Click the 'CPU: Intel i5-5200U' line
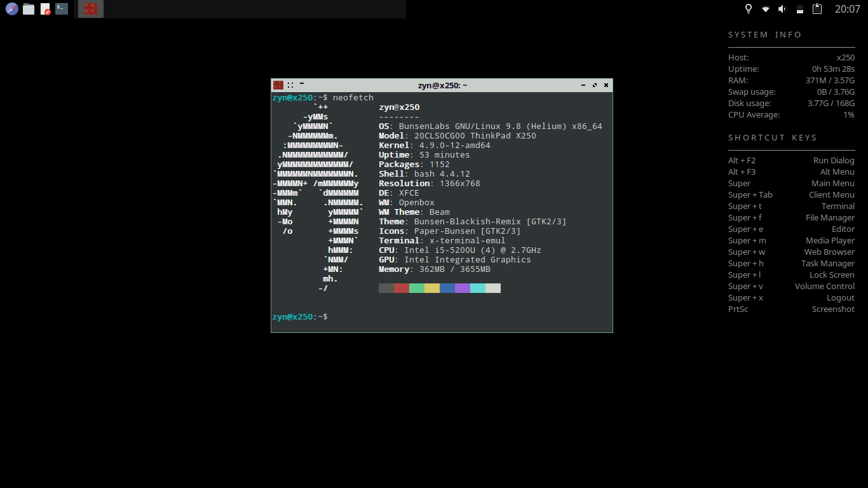Viewport: 868px width, 488px height. click(x=460, y=250)
